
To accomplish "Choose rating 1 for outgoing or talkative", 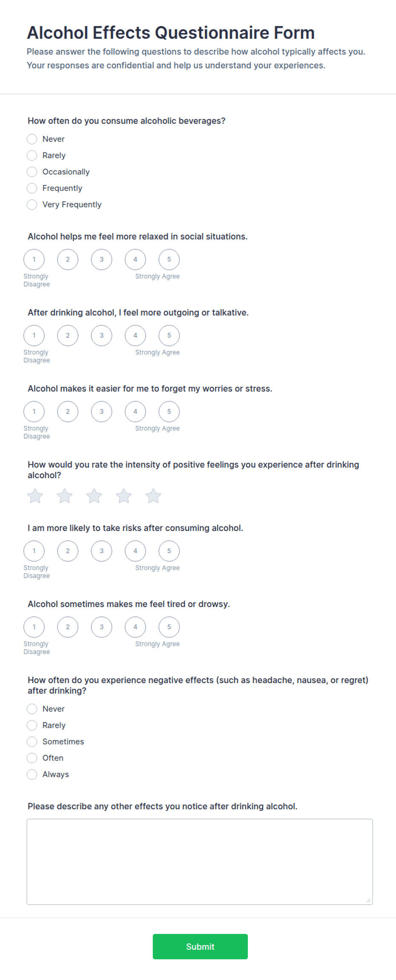I will point(34,336).
